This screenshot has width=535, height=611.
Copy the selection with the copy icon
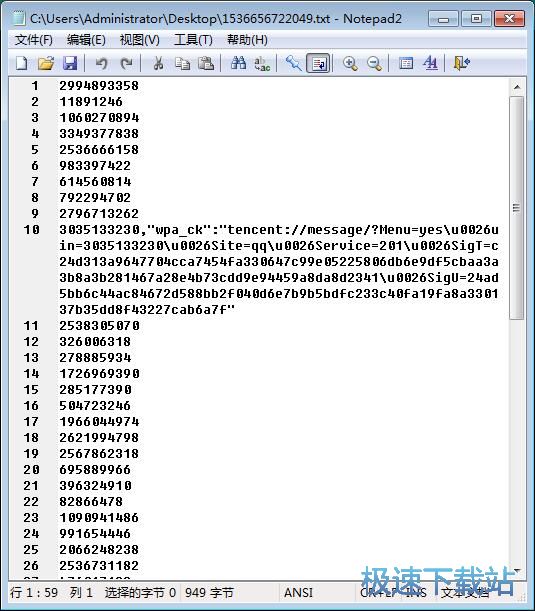[182, 63]
